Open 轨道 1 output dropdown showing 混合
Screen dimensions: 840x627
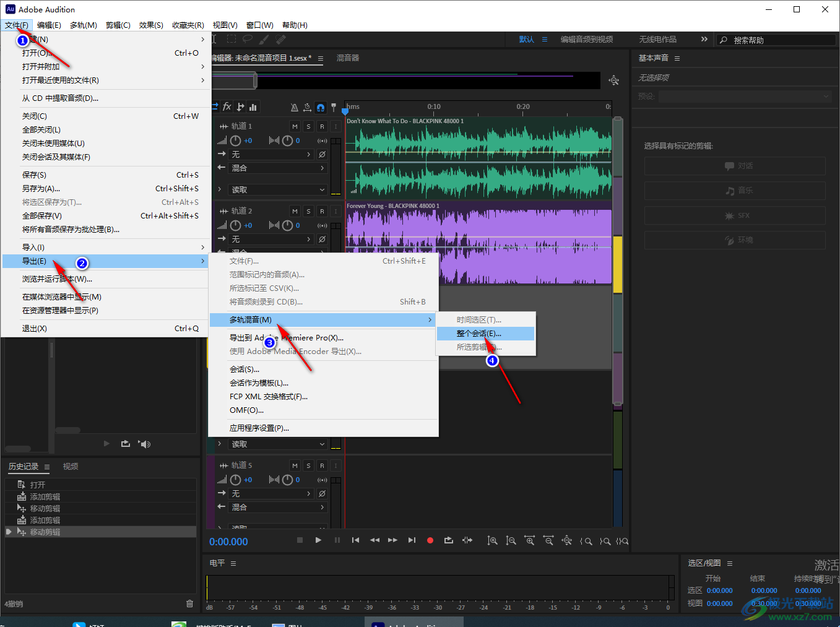pyautogui.click(x=277, y=168)
